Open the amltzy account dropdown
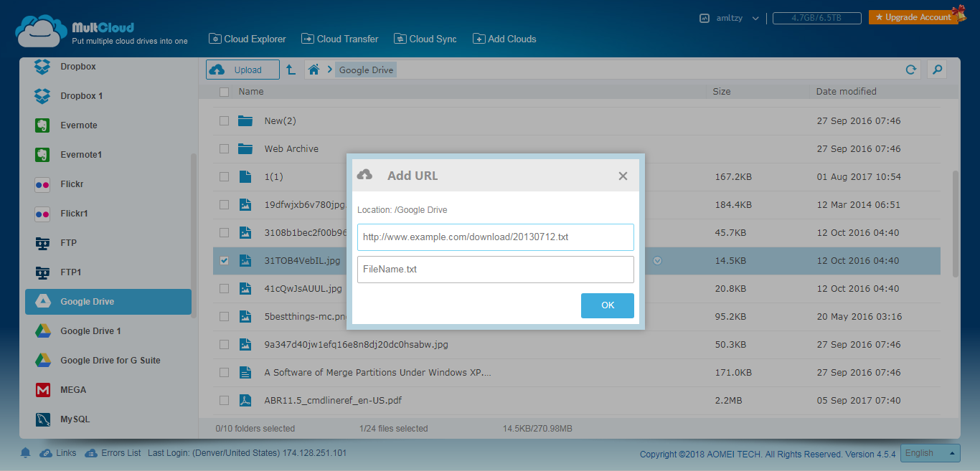This screenshot has height=471, width=980. 755,19
